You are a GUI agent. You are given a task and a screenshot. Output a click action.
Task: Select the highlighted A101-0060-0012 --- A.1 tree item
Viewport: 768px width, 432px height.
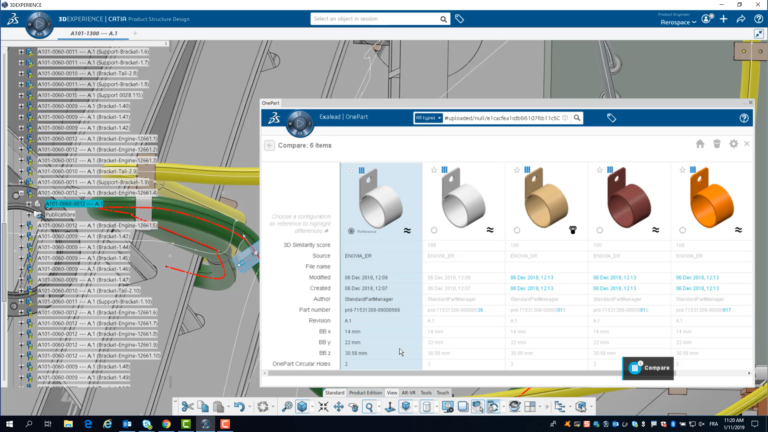coord(73,204)
